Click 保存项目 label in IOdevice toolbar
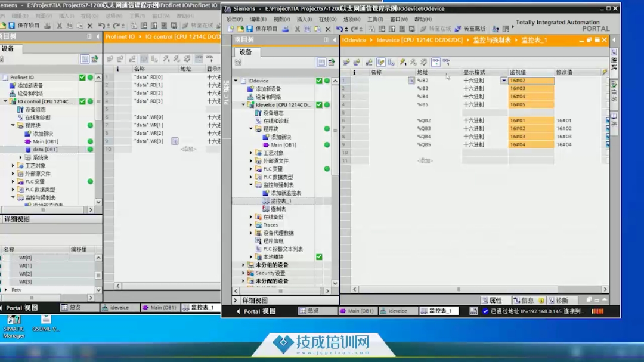This screenshot has width=644, height=362. pyautogui.click(x=267, y=29)
